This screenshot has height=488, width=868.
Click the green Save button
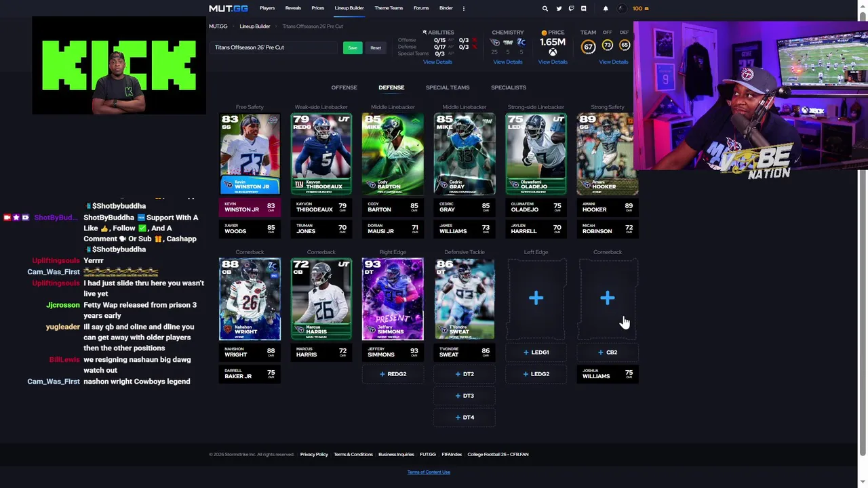353,47
